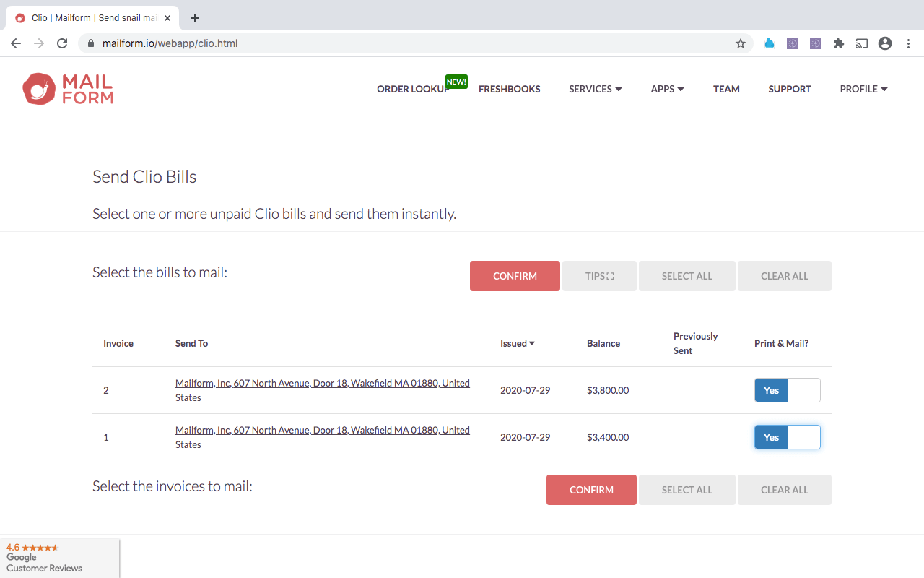Screen dimensions: 924x578
Task: View site info via the lock icon
Action: 91,43
